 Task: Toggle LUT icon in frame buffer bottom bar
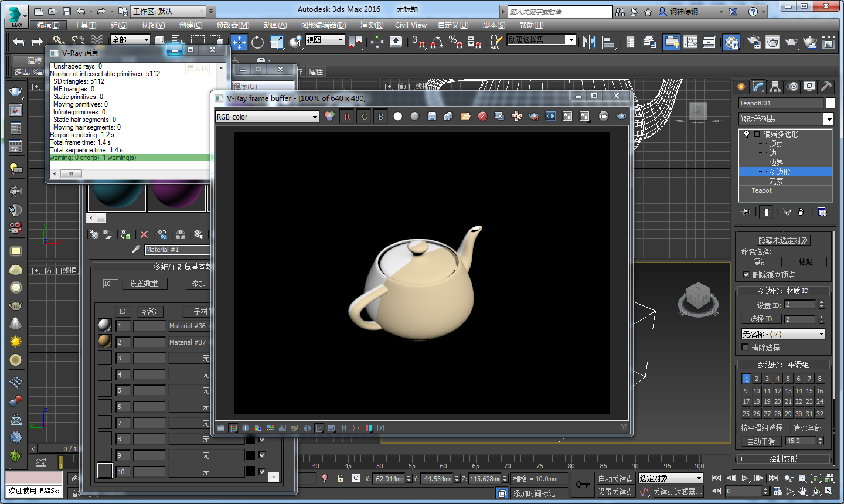332,428
